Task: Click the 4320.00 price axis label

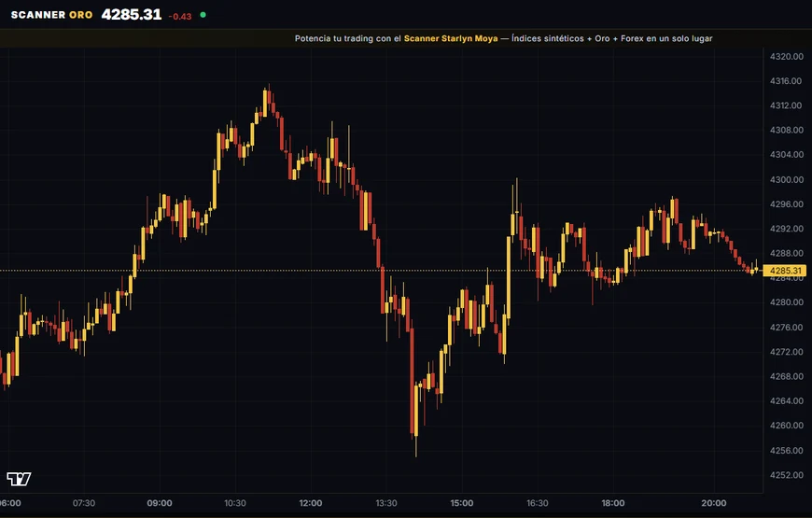Action: [786, 56]
